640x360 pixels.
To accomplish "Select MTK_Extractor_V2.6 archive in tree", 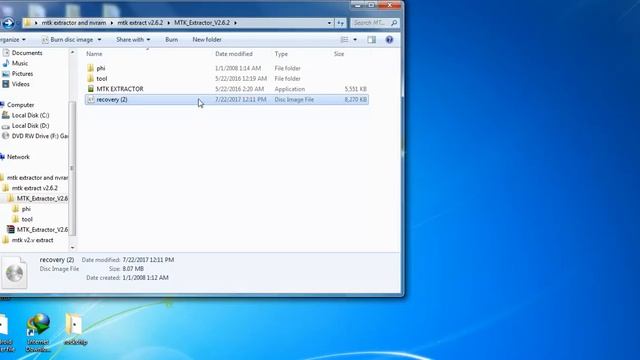I will point(42,229).
